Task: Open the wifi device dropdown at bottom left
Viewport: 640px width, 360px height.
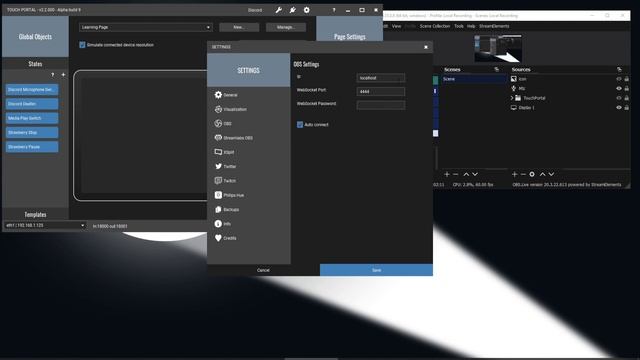Action: 44,225
